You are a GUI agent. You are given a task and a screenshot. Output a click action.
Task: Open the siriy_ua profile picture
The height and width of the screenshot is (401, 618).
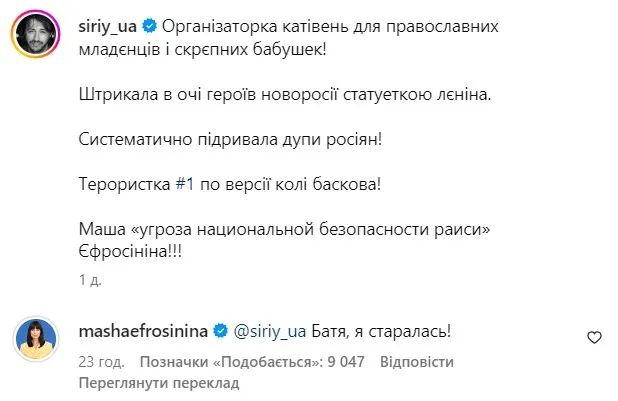coord(34,35)
